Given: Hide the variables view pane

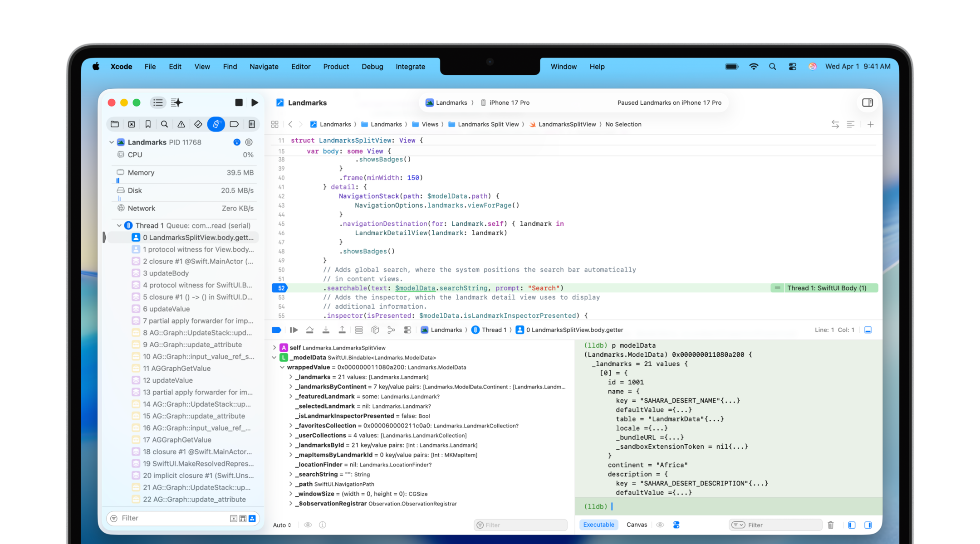Looking at the screenshot, I should point(852,525).
